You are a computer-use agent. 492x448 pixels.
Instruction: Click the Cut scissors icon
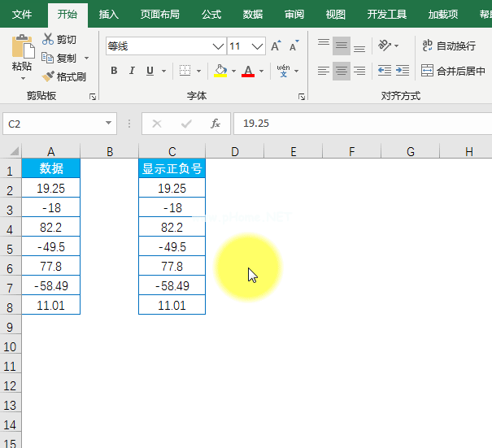[x=48, y=39]
